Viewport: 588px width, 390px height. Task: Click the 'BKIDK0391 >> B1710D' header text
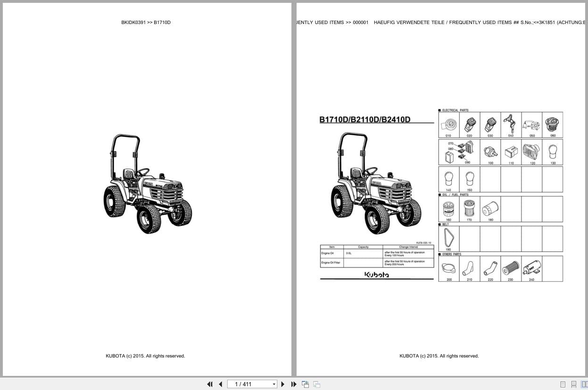[146, 22]
